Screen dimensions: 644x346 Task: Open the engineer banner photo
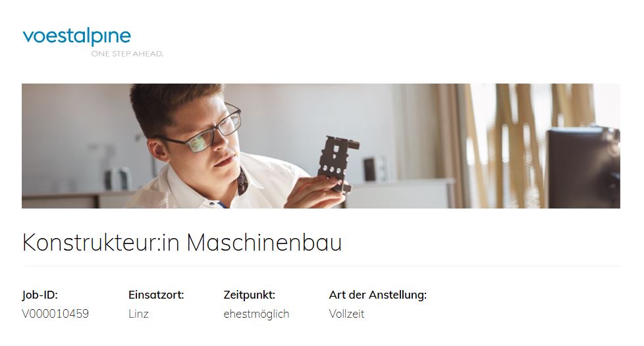coord(321,146)
